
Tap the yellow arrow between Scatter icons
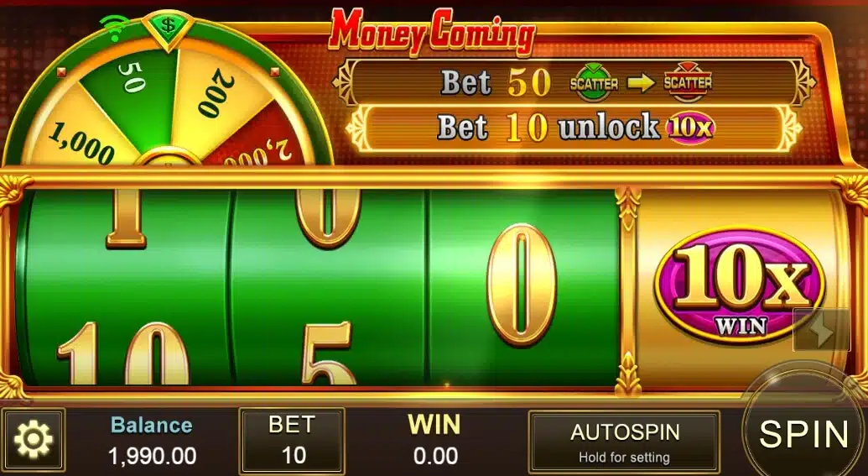641,83
